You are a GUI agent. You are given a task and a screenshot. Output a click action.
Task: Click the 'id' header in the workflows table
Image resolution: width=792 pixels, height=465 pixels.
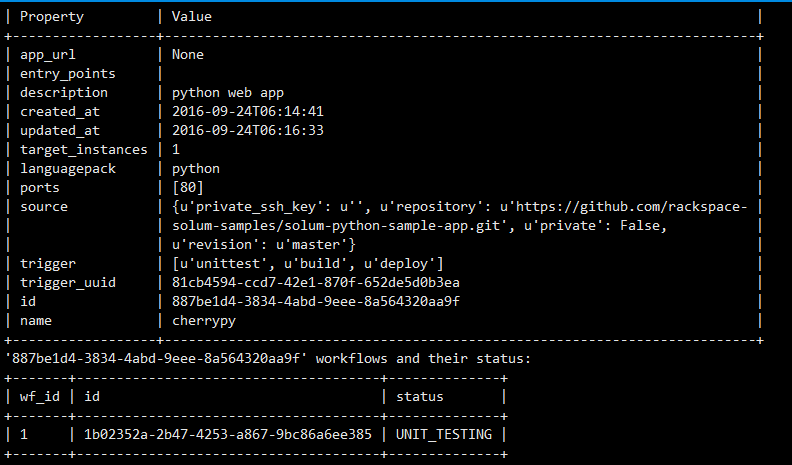tap(91, 397)
